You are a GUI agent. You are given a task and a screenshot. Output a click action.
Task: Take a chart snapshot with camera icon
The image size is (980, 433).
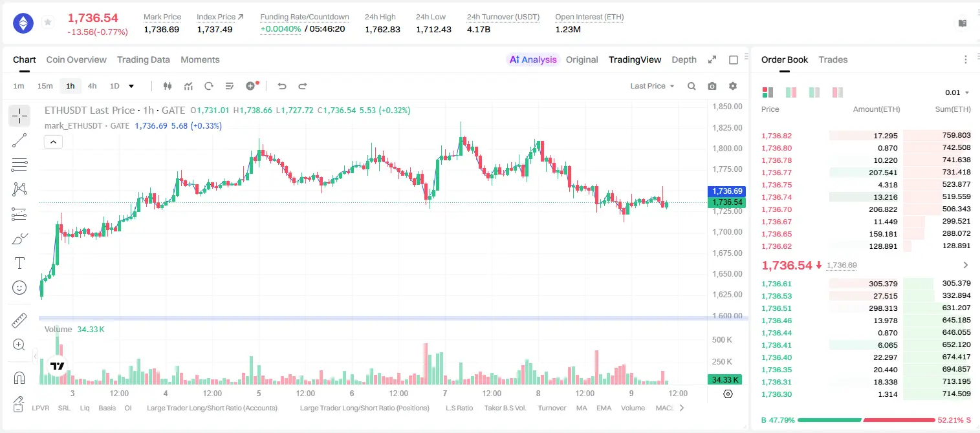click(712, 86)
